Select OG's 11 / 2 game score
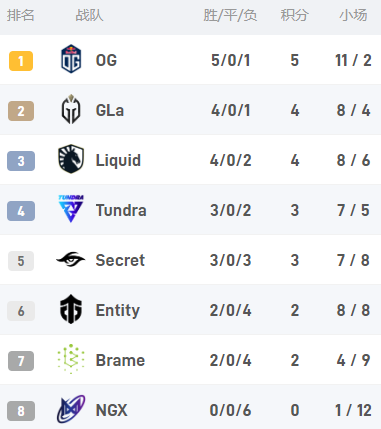 (353, 60)
